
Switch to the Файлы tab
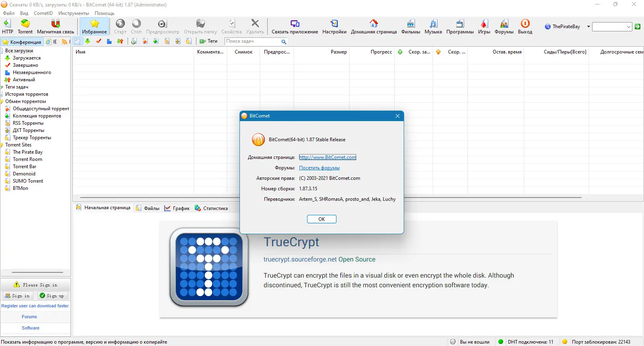click(148, 208)
